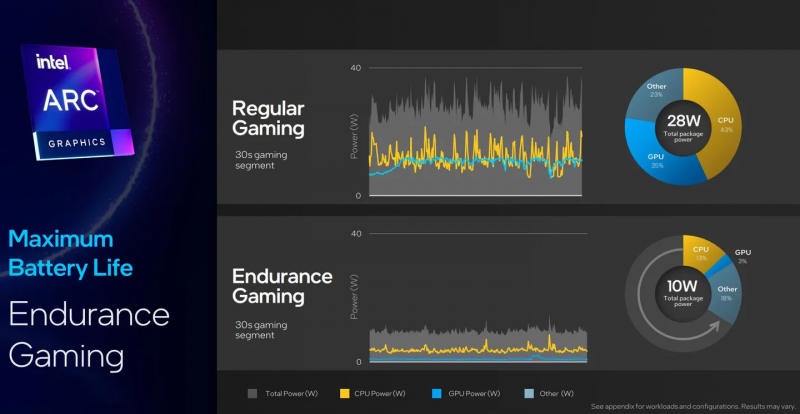Click the Other light-blue legend square
This screenshot has width=800, height=414.
pyautogui.click(x=530, y=394)
